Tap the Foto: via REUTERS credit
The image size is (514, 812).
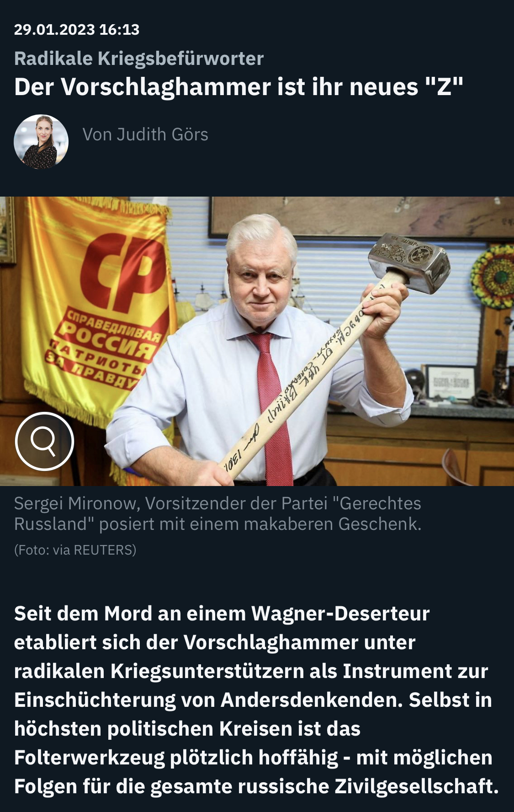click(x=75, y=550)
